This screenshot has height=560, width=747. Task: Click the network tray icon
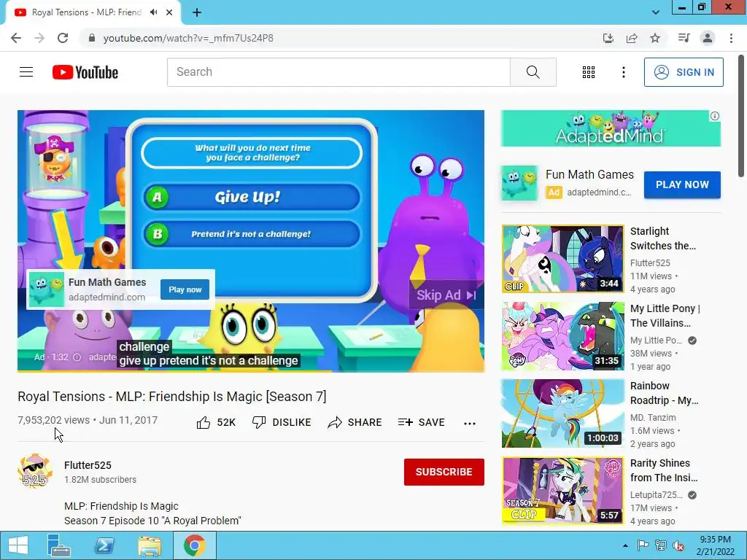click(x=661, y=545)
